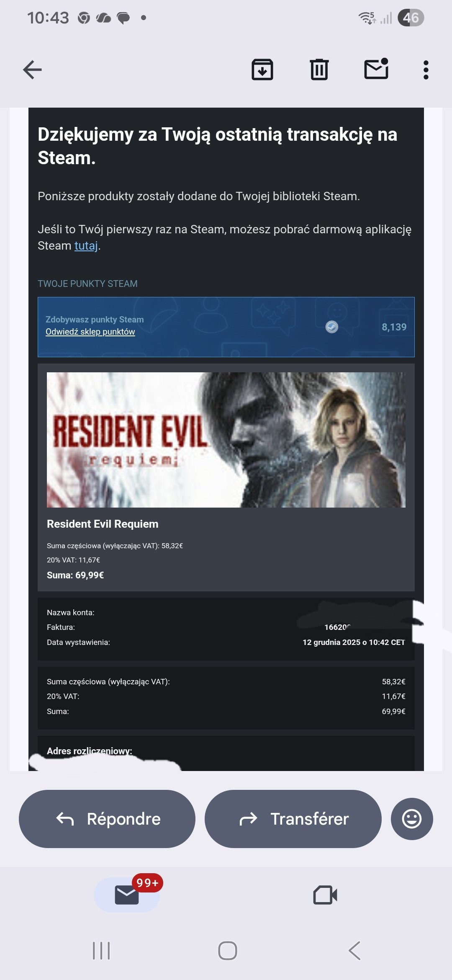Open 'Odwiedź sklep punktów' link
Viewport: 452px width, 980px height.
tap(90, 332)
